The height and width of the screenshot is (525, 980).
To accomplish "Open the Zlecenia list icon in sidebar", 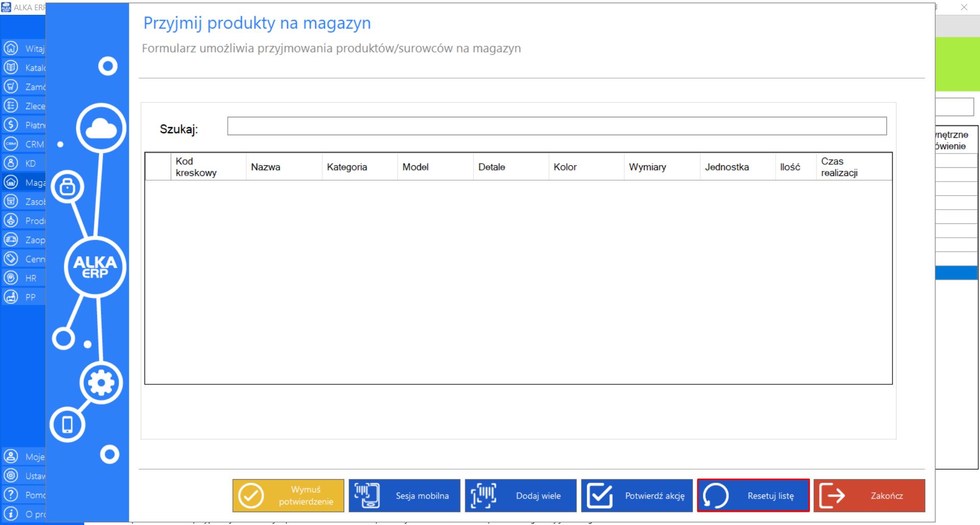I will [11, 106].
